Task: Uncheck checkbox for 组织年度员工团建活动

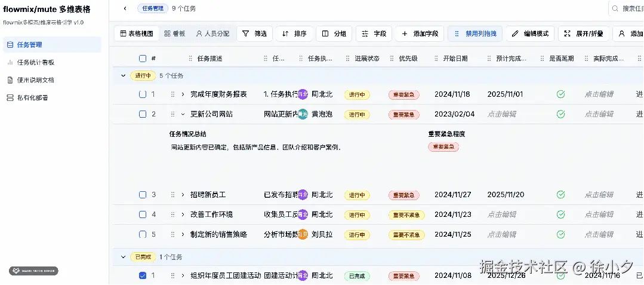Action: tap(143, 275)
